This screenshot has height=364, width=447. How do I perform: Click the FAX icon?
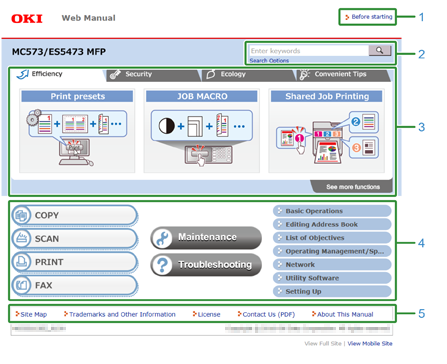pos(21,285)
